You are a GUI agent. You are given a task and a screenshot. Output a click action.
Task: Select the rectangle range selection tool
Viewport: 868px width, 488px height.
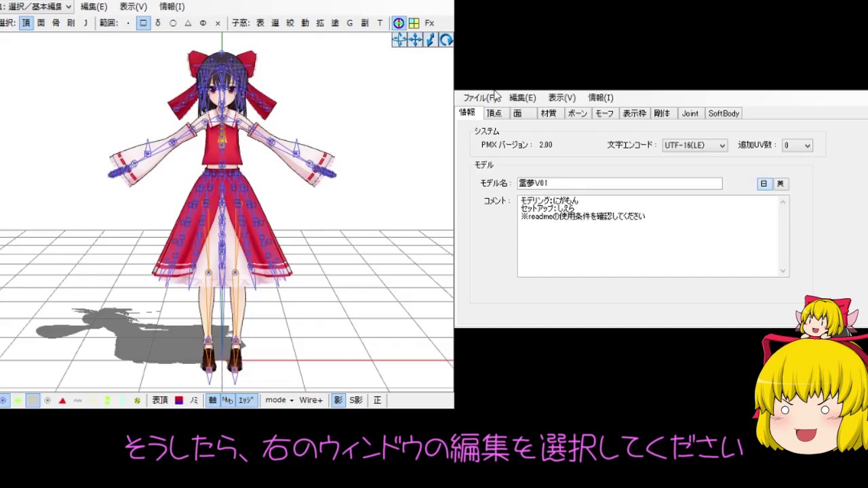coord(143,23)
